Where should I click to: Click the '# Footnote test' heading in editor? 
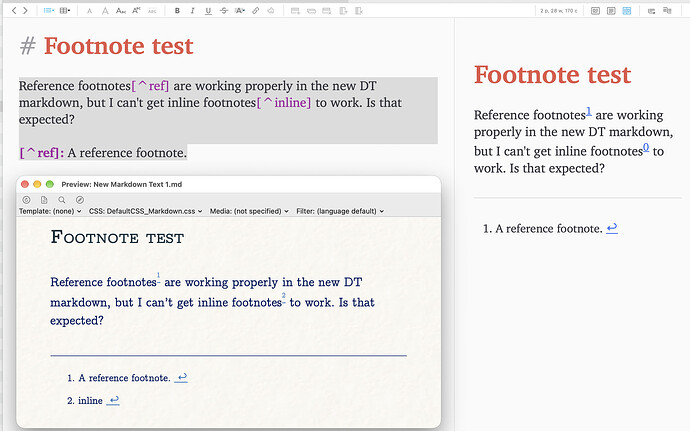pyautogui.click(x=106, y=46)
